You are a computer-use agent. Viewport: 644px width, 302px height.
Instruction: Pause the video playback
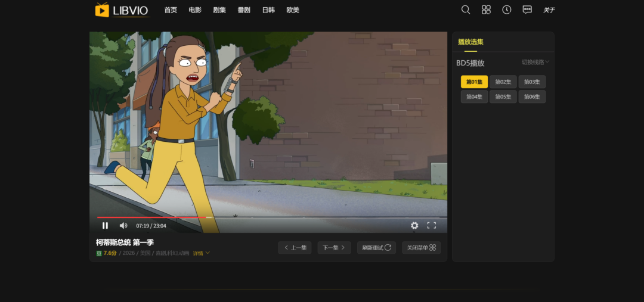105,225
